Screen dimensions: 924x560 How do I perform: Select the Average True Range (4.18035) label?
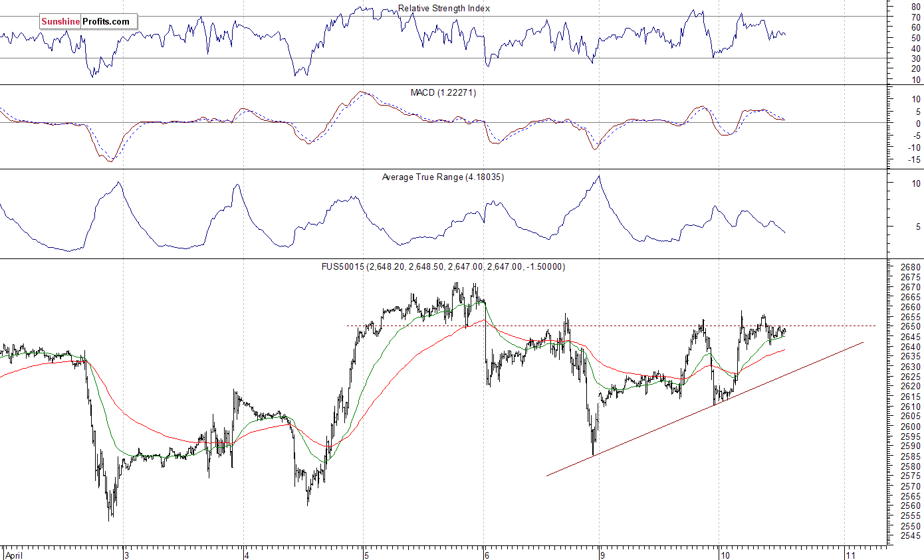443,177
